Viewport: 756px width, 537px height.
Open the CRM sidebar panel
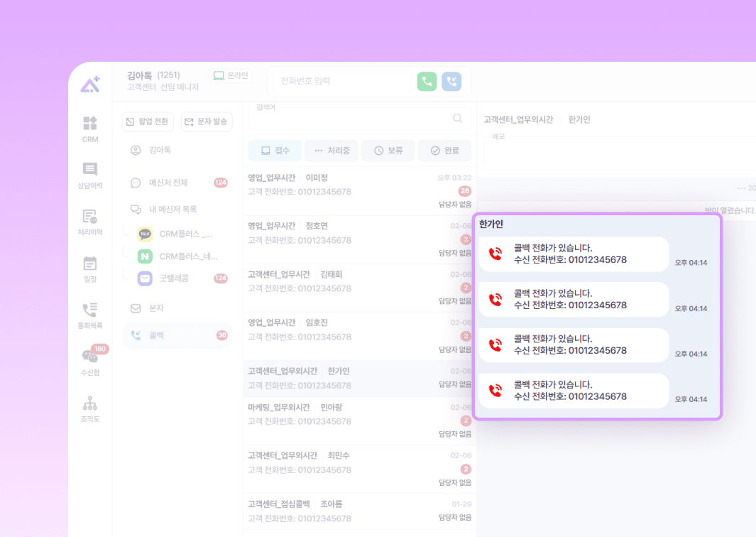point(89,128)
